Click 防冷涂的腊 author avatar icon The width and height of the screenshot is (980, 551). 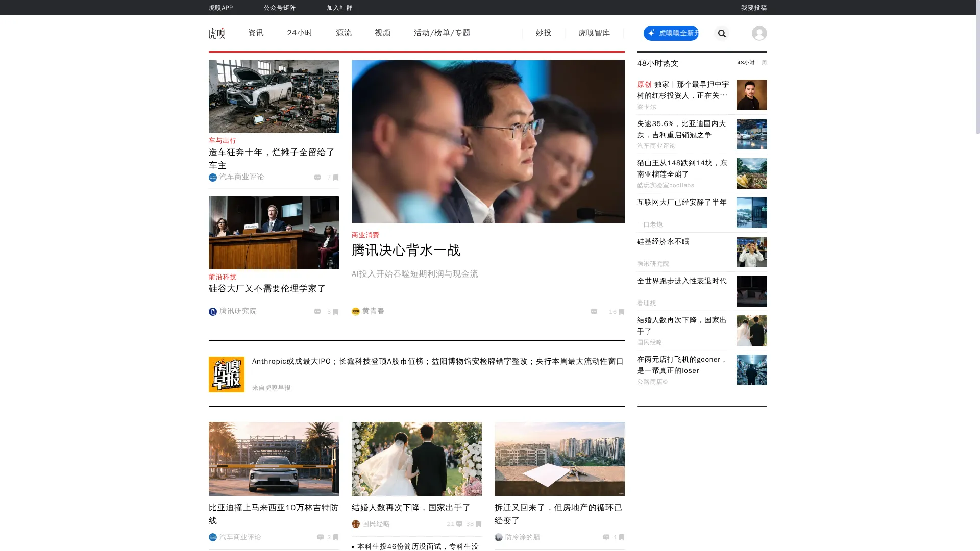[499, 537]
